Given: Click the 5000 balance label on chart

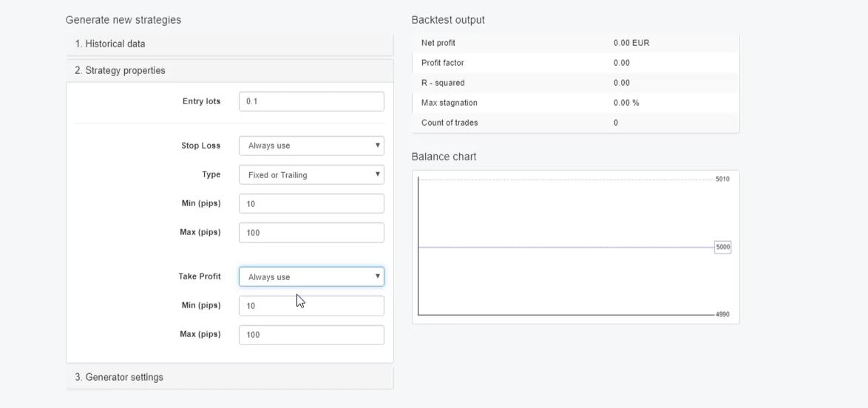Looking at the screenshot, I should pyautogui.click(x=723, y=247).
